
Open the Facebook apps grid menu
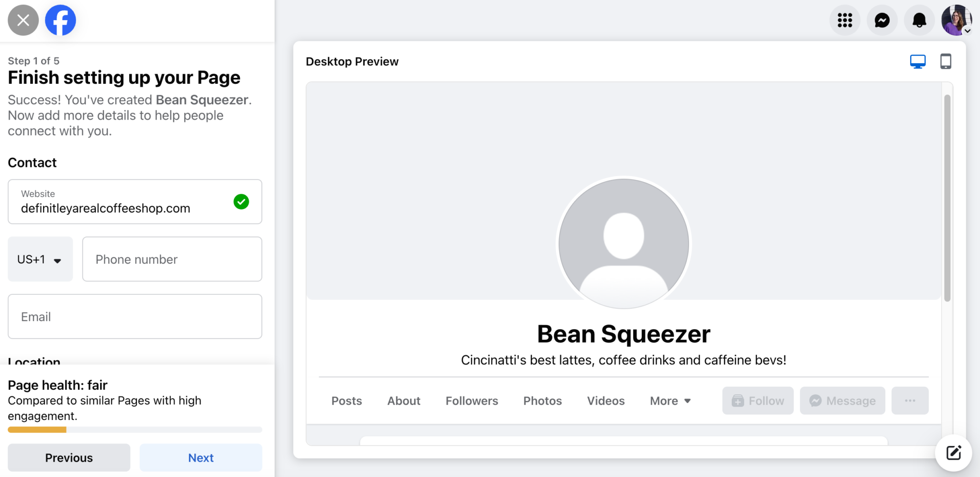(x=845, y=20)
